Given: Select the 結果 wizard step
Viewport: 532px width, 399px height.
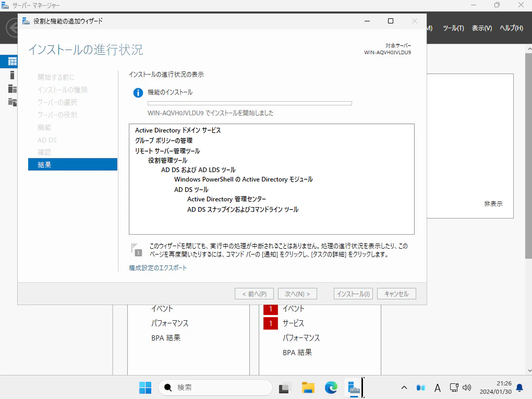Looking at the screenshot, I should pos(72,164).
